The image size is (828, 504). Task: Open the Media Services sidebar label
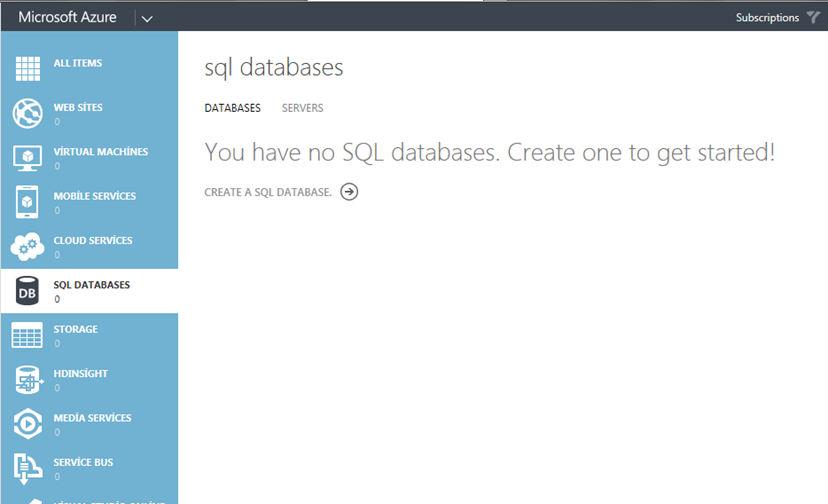(92, 418)
